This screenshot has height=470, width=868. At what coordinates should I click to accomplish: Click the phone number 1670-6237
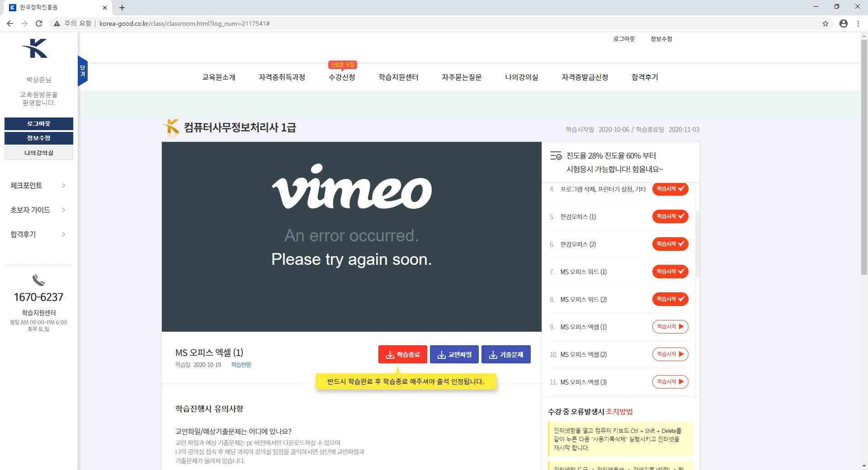[38, 297]
